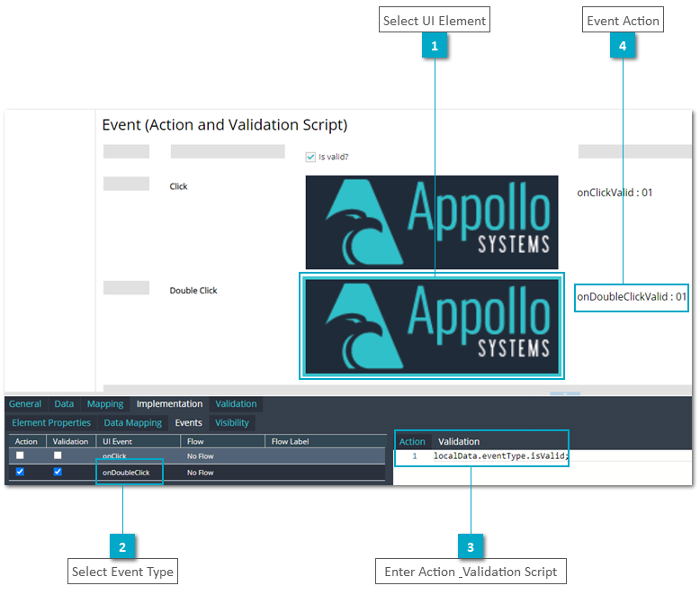Switch to the Data tab

pos(64,404)
